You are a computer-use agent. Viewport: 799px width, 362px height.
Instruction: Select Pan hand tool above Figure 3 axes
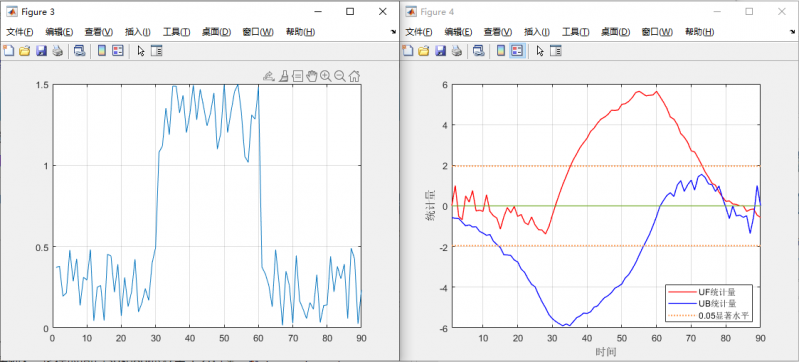point(311,76)
